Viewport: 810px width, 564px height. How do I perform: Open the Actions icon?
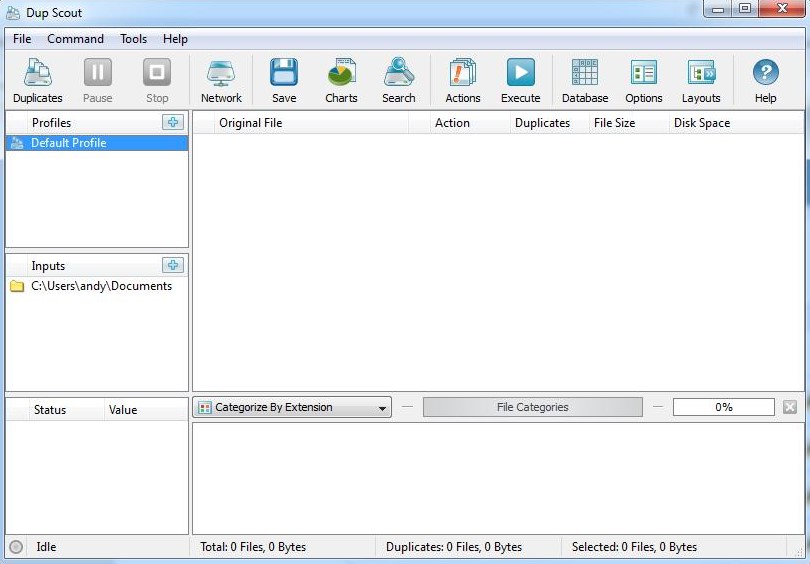coord(462,80)
